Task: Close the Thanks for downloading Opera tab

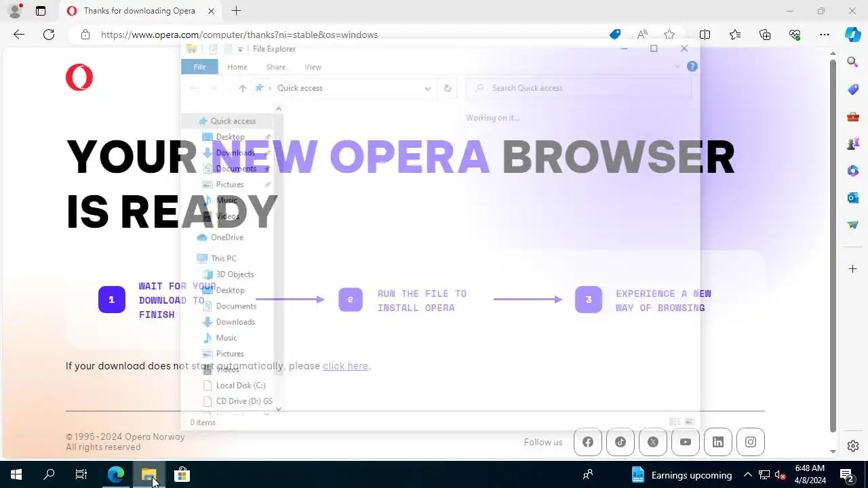Action: 211,11
